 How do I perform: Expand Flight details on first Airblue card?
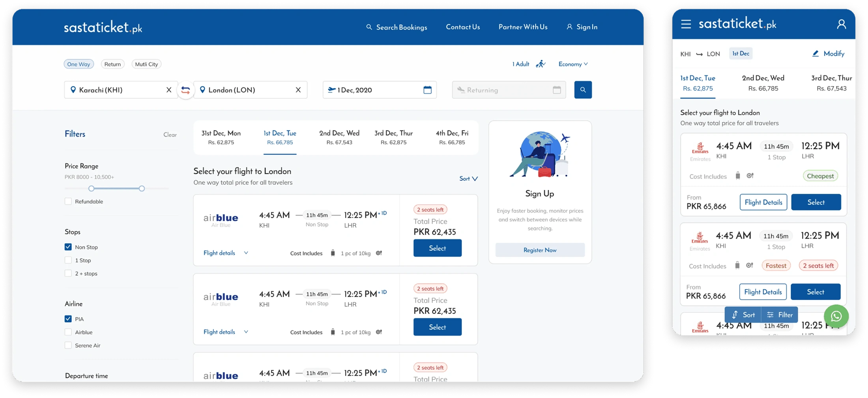pos(226,253)
